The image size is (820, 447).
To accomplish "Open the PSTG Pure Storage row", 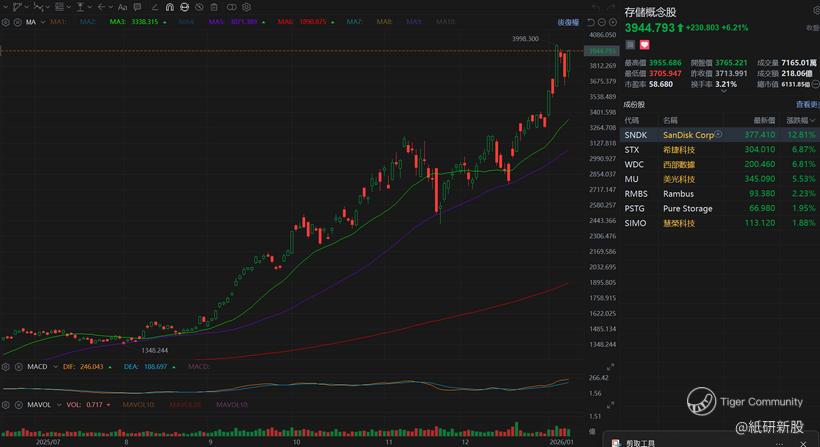I will click(720, 208).
